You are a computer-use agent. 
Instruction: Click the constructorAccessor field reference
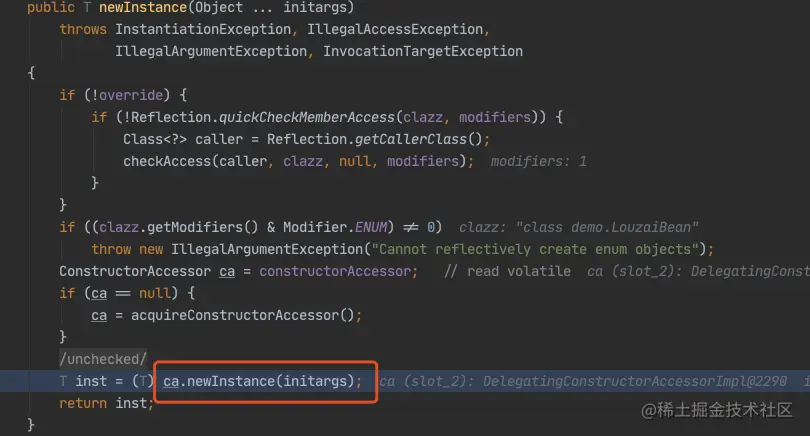point(335,271)
